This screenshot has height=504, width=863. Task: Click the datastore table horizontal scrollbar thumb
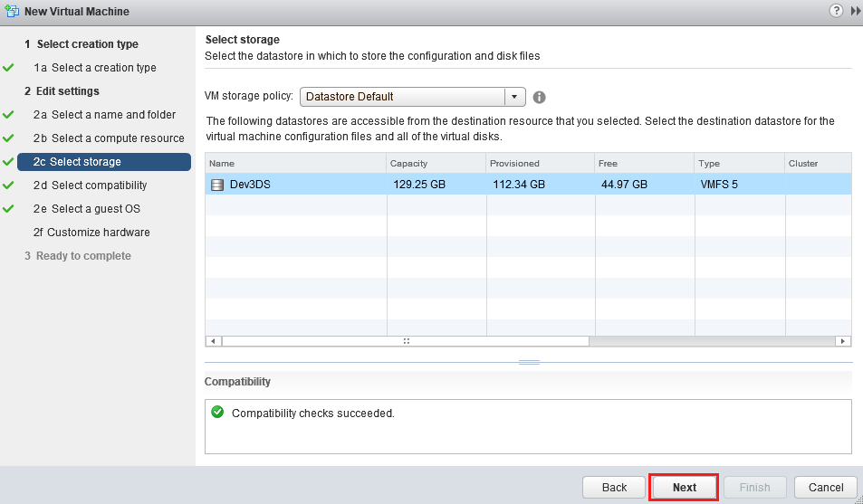pos(406,341)
